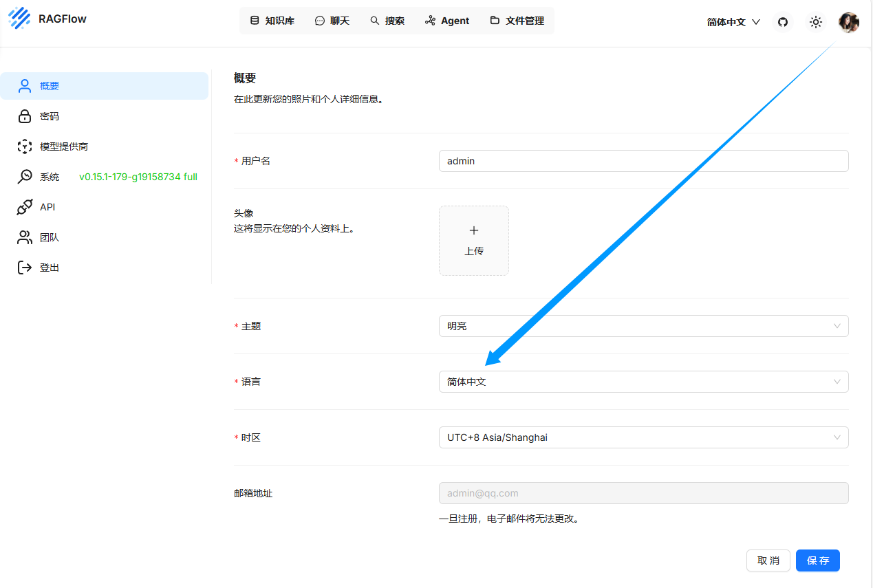This screenshot has height=588, width=873.
Task: Open the 团队 team icon
Action: [x=25, y=237]
